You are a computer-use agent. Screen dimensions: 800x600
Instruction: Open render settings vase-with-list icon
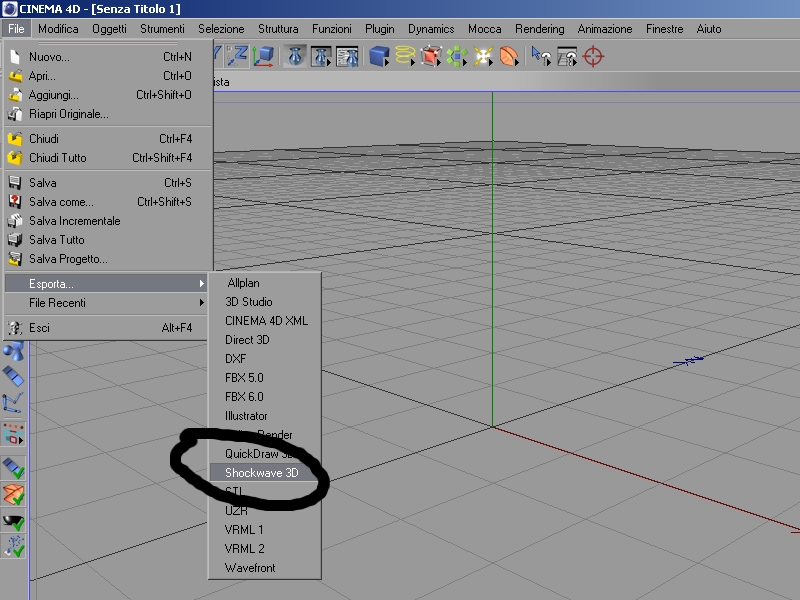[347, 56]
